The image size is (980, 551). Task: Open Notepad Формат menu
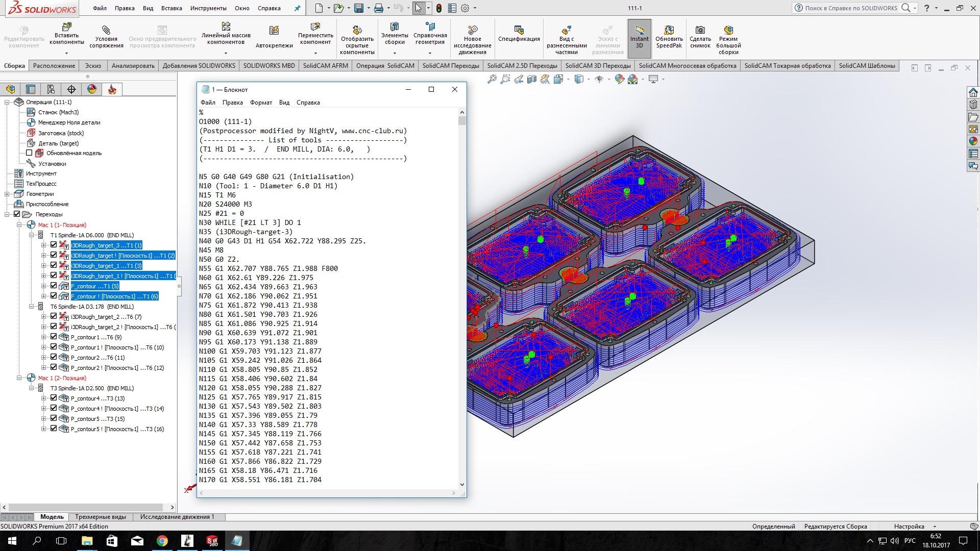point(261,103)
